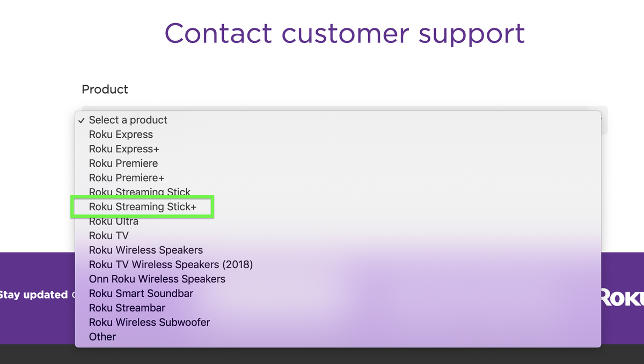The height and width of the screenshot is (364, 644).
Task: Choose Roku Streaming Stick option
Action: (x=139, y=192)
